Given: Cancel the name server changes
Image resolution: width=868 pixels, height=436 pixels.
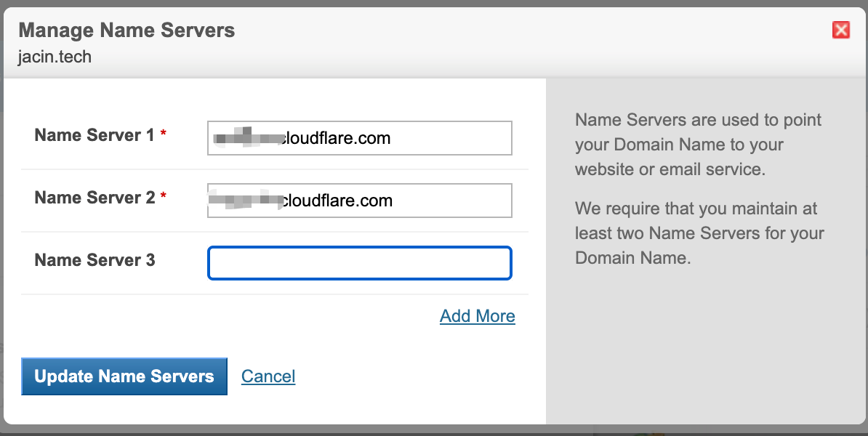Looking at the screenshot, I should pos(268,376).
